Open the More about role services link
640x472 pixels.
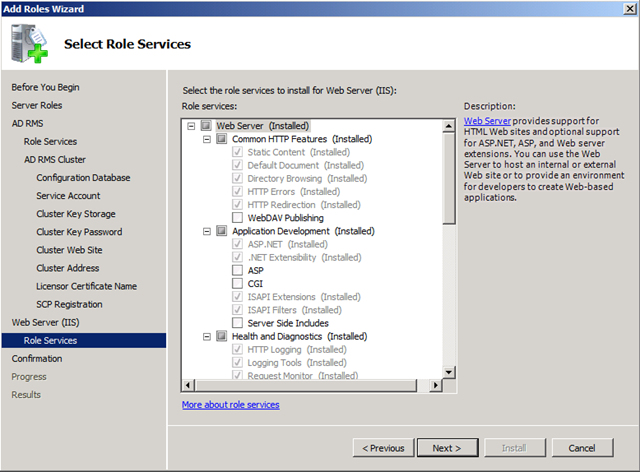tap(231, 405)
